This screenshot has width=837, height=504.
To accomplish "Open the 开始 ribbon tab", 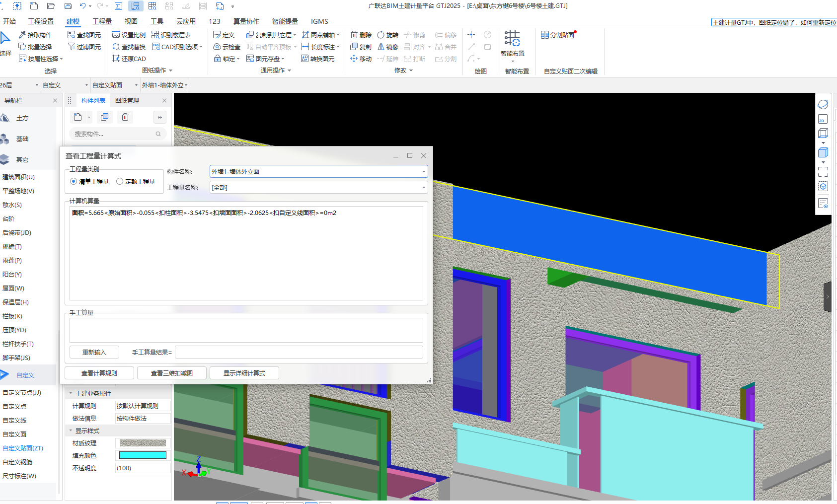I will [9, 21].
